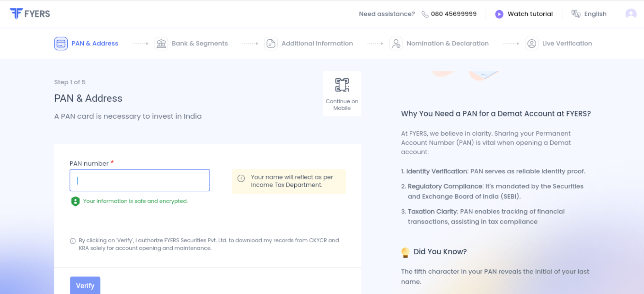Click the PAN & Address card icon
This screenshot has height=294, width=644.
click(60, 43)
